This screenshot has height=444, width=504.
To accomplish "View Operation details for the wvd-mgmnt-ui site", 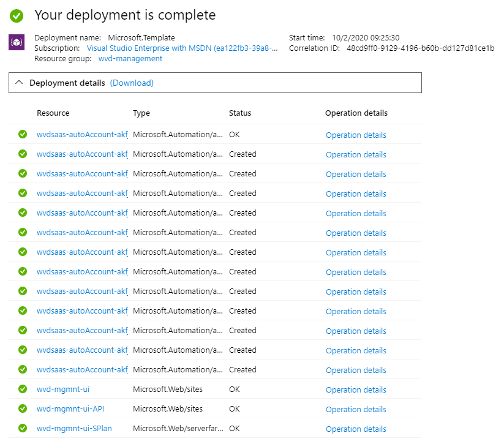I will (356, 389).
